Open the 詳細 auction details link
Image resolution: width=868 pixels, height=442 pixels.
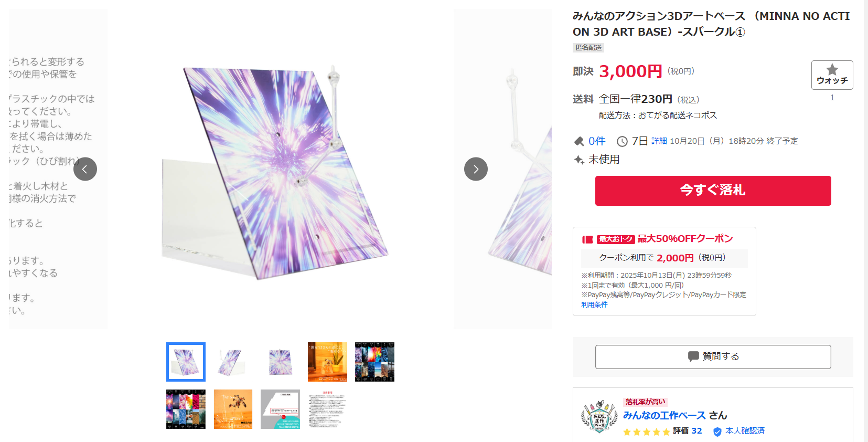(x=659, y=141)
